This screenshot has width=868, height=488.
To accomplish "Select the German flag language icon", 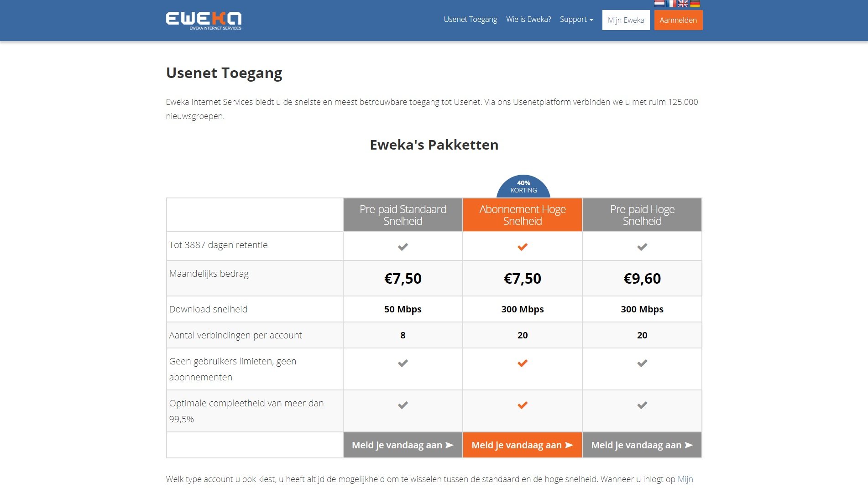I will click(x=695, y=4).
